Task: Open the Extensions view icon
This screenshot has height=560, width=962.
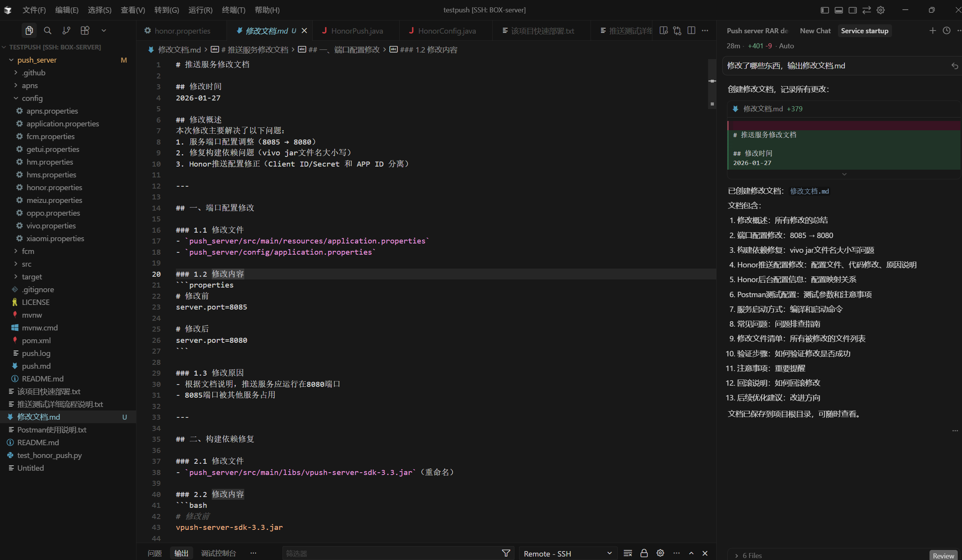Action: tap(85, 31)
